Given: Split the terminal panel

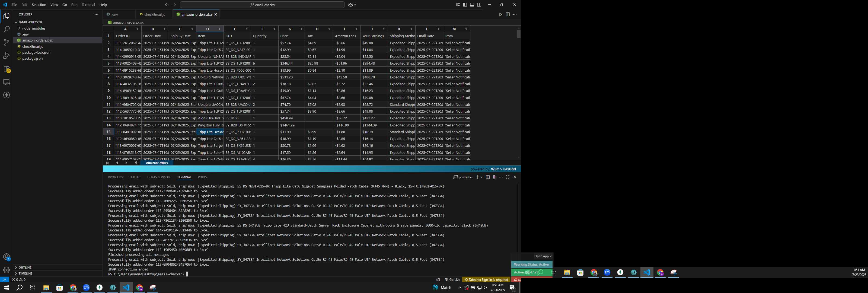Looking at the screenshot, I should coord(487,177).
